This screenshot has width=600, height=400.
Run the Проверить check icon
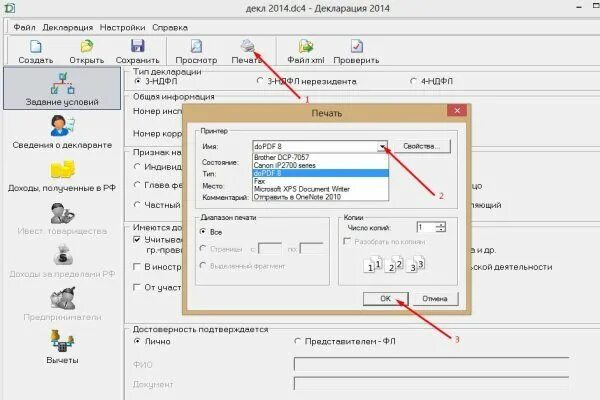(357, 47)
